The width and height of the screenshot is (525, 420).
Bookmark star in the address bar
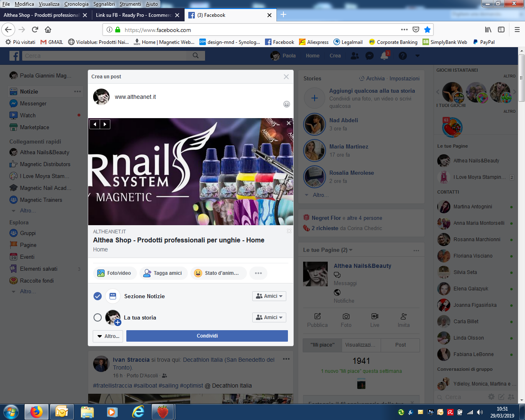pos(427,30)
